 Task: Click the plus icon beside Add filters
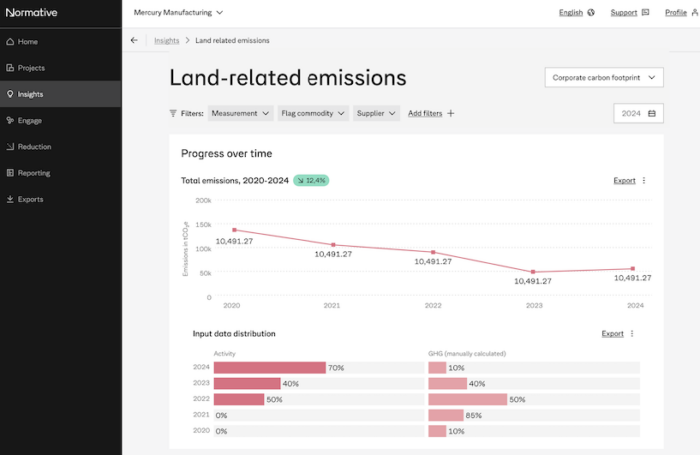coord(451,114)
